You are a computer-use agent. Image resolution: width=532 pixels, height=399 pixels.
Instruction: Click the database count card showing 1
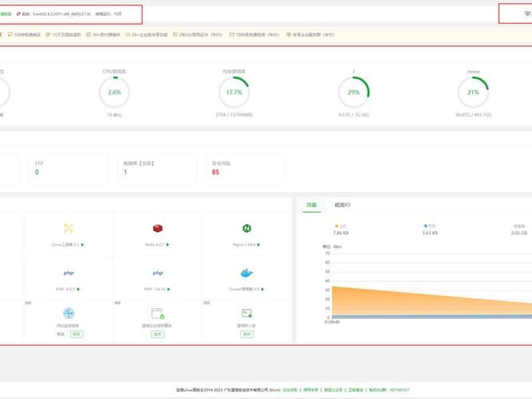tap(157, 169)
